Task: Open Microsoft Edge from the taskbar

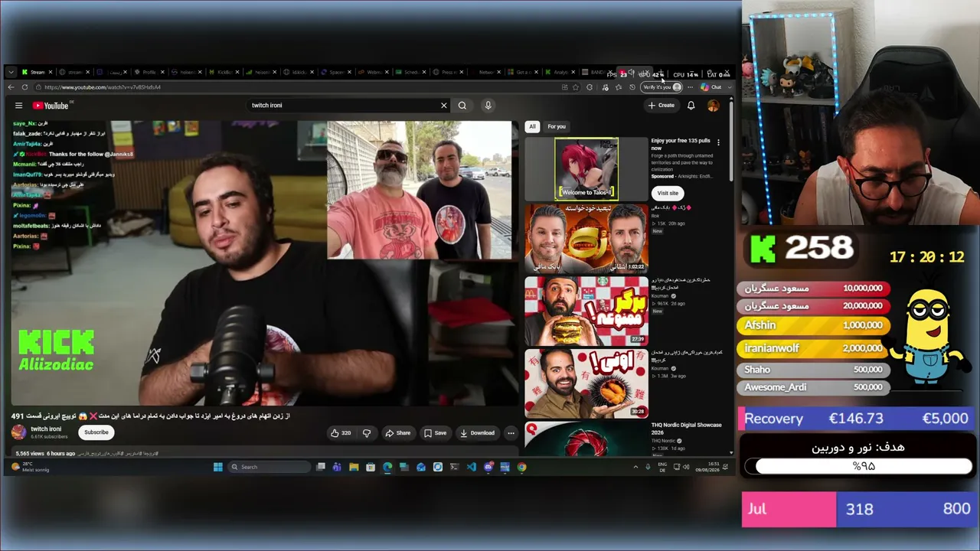Action: 387,467
